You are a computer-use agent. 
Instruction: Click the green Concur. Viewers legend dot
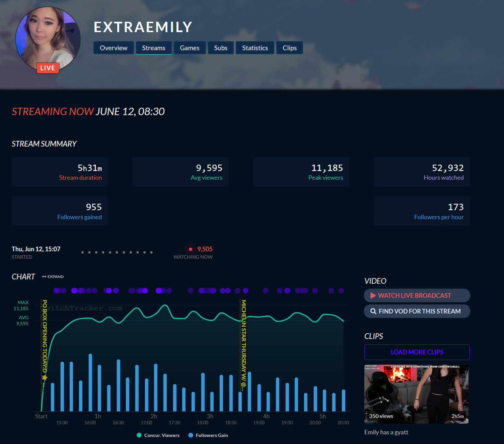(139, 435)
